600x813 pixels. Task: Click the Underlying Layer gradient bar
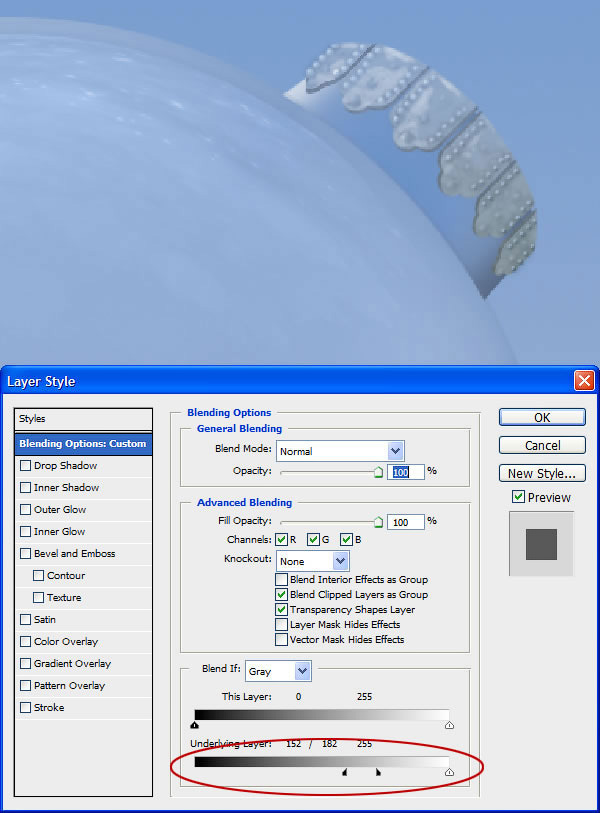tap(322, 762)
